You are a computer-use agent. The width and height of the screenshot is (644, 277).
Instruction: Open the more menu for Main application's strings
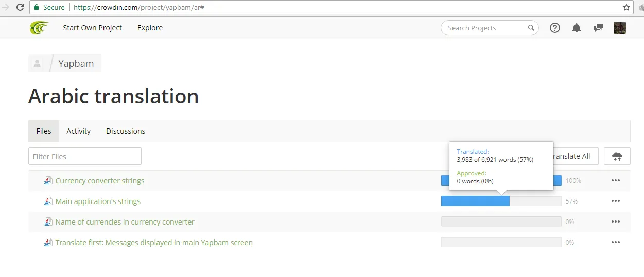click(616, 201)
